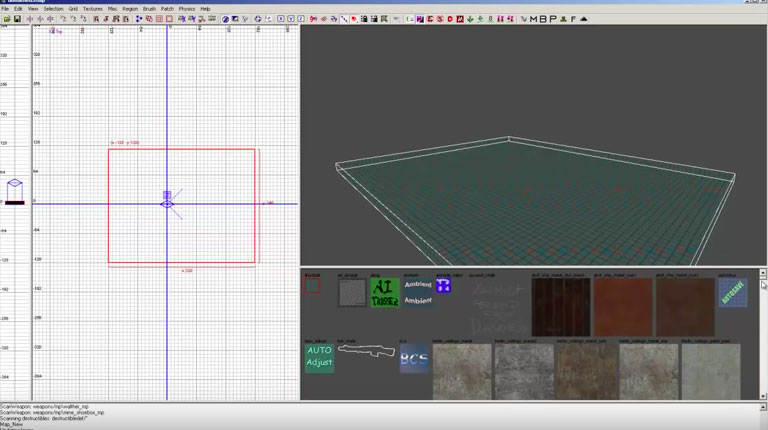
Task: Toggle the M button in the toolbar
Action: [533, 18]
